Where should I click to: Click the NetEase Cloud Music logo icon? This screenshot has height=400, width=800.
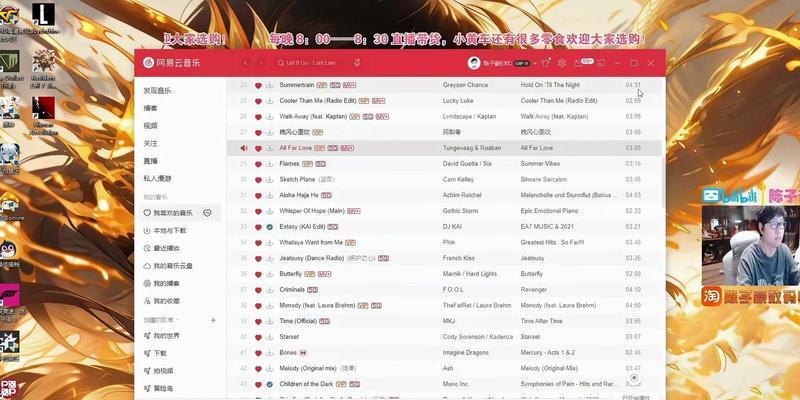148,63
